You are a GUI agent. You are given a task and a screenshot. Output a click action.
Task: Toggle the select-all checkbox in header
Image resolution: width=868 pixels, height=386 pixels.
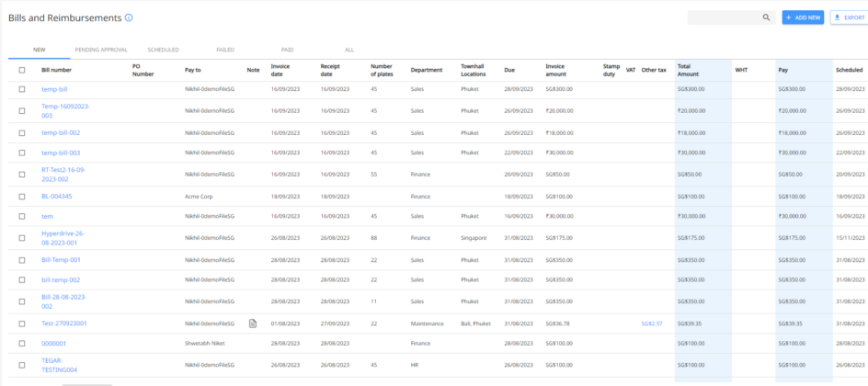[22, 70]
